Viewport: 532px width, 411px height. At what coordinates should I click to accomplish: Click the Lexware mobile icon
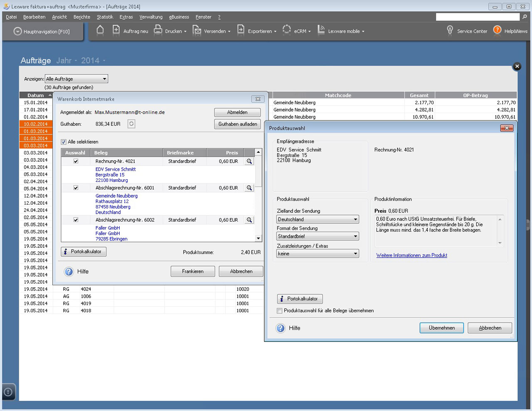point(321,30)
